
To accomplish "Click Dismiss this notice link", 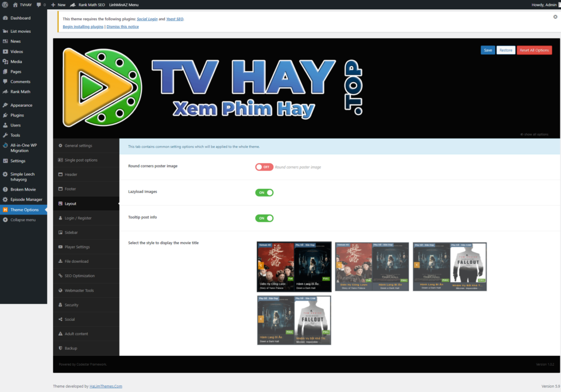I will (x=123, y=27).
